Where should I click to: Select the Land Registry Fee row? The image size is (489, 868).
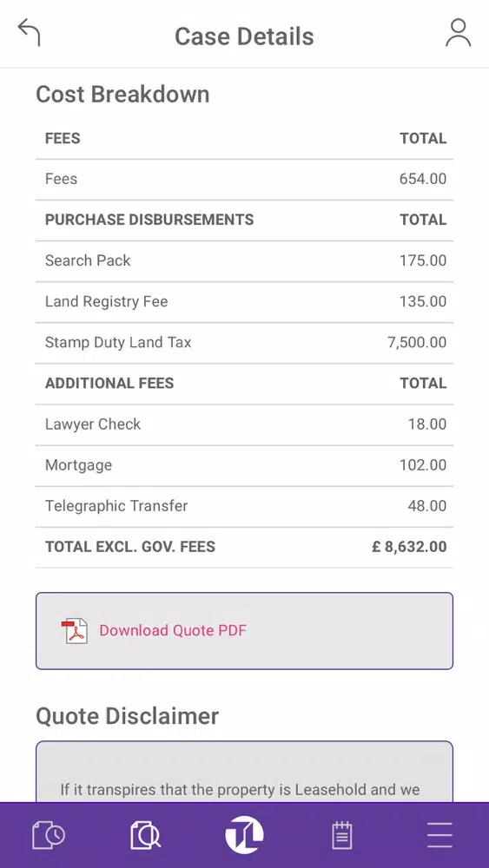click(244, 302)
